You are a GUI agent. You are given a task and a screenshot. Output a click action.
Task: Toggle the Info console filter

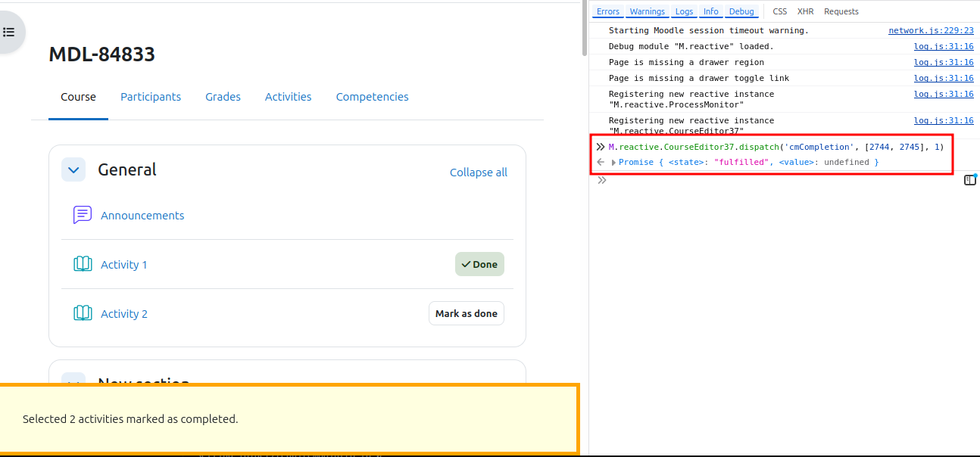click(710, 11)
